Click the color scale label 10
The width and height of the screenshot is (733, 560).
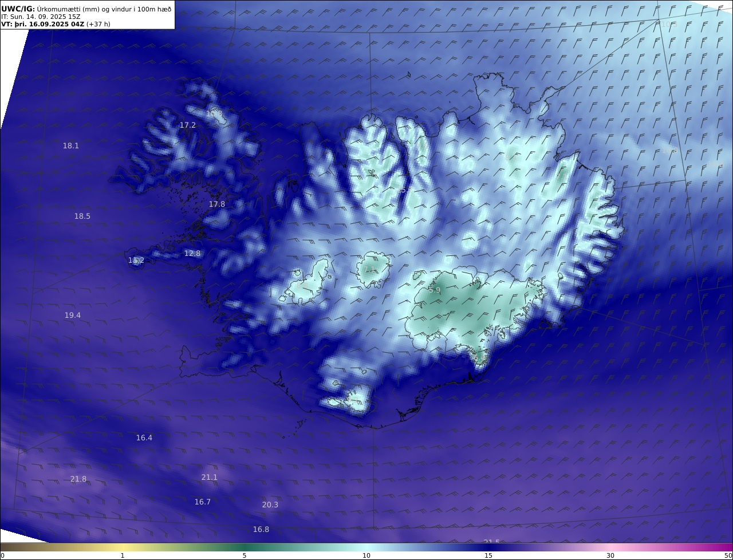[x=366, y=555]
